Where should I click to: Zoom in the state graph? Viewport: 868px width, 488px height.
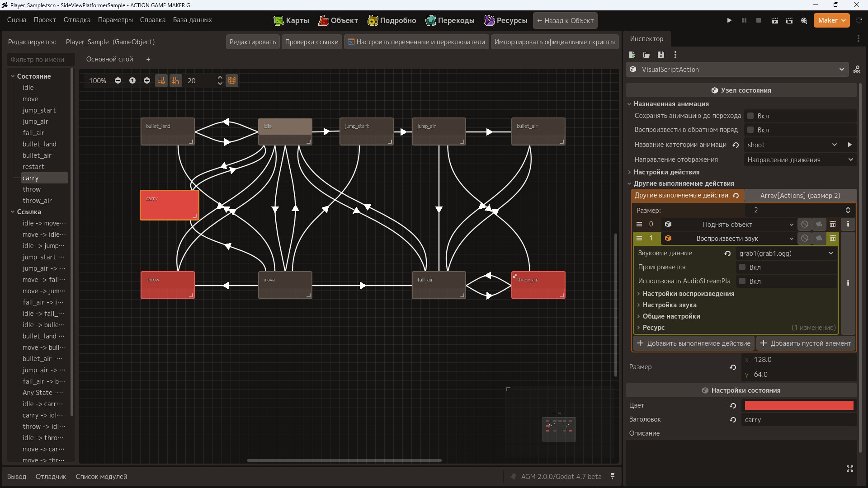click(x=147, y=80)
